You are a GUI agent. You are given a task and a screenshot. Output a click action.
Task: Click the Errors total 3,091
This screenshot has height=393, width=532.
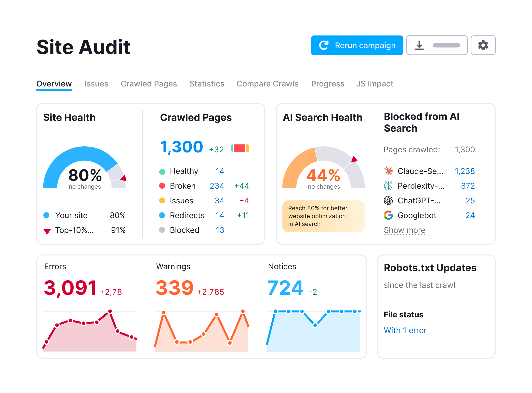(x=70, y=288)
